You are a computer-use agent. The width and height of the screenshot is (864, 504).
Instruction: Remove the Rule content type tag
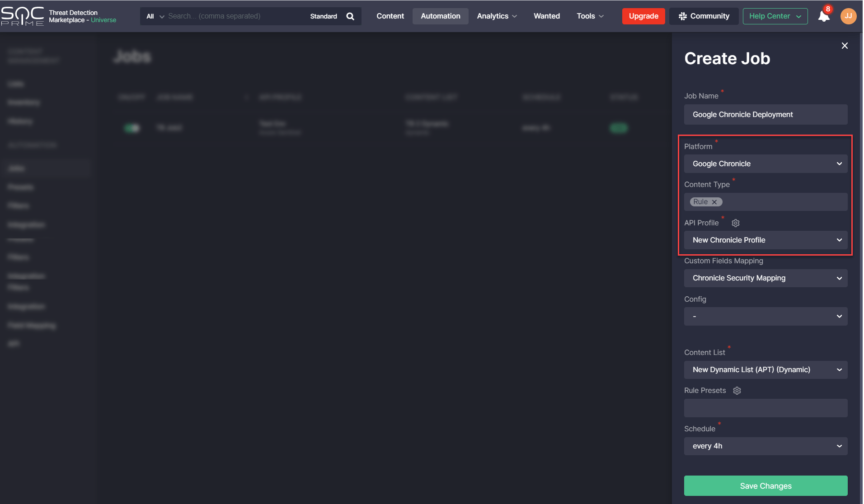[714, 202]
